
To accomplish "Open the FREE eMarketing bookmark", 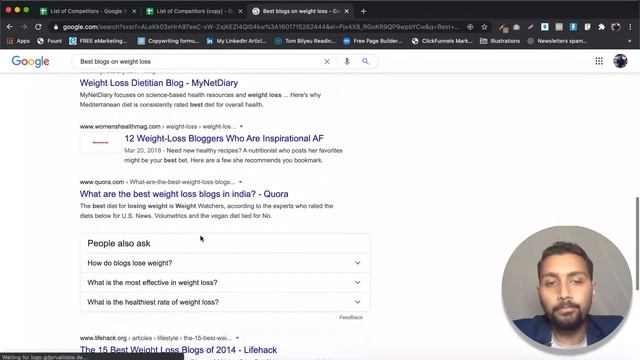I will pos(98,41).
